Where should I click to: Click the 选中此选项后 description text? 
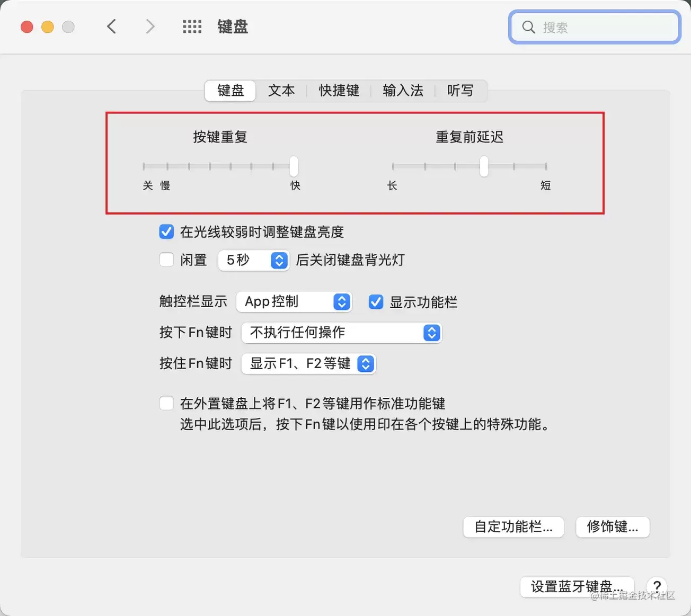click(x=365, y=424)
